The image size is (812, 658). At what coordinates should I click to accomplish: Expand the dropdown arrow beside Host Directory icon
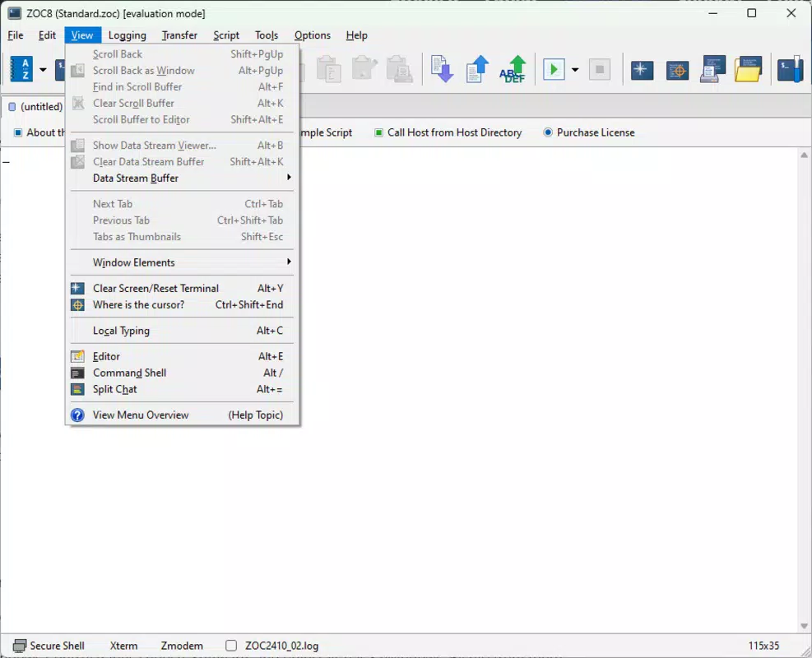(x=43, y=69)
